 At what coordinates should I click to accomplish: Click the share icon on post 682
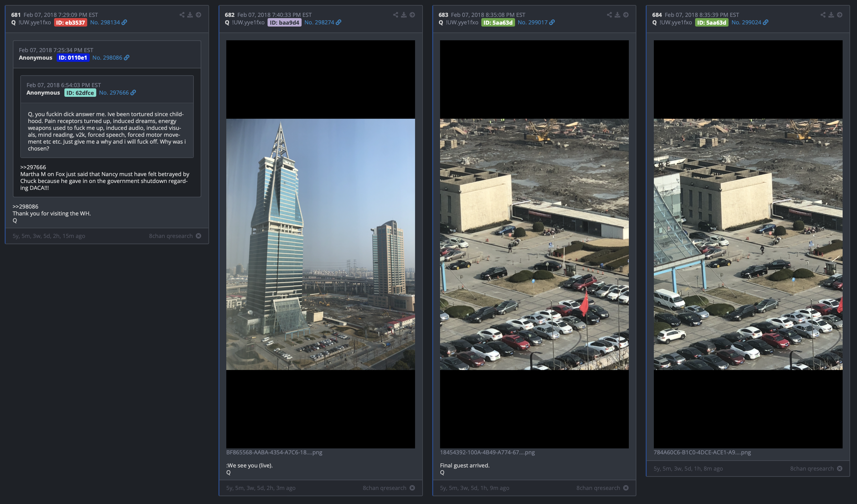tap(395, 15)
